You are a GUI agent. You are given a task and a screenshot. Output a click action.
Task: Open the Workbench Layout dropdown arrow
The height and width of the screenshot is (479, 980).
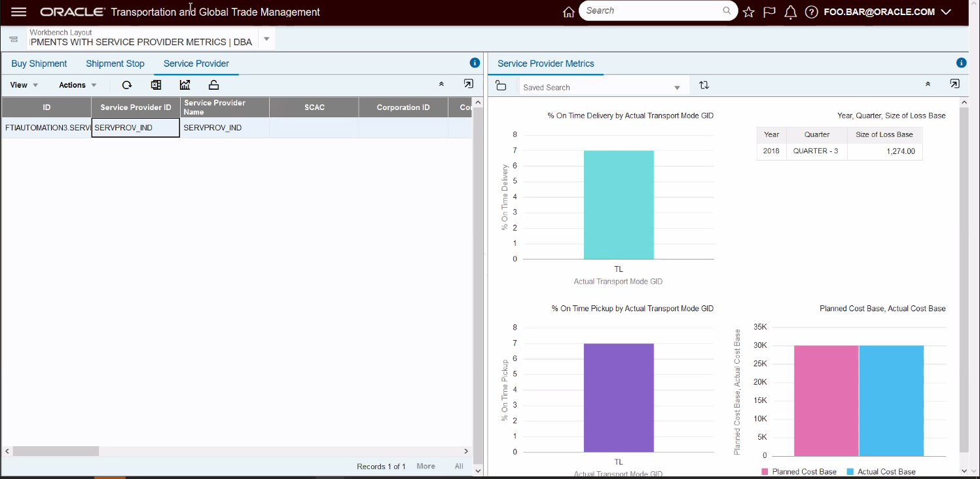(266, 39)
